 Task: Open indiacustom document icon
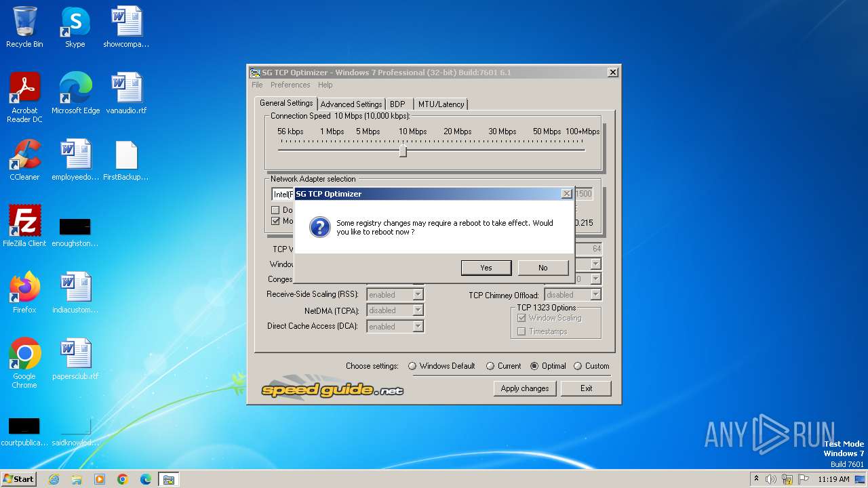(x=75, y=292)
